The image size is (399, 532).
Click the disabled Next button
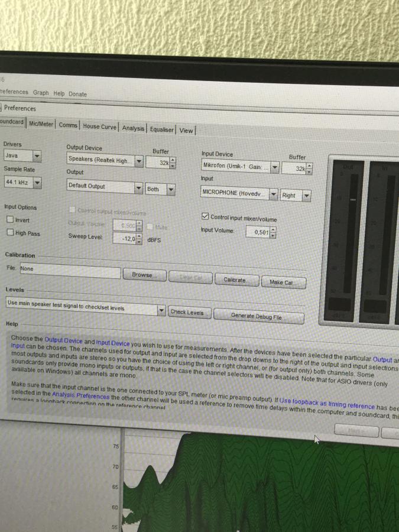pos(356,430)
